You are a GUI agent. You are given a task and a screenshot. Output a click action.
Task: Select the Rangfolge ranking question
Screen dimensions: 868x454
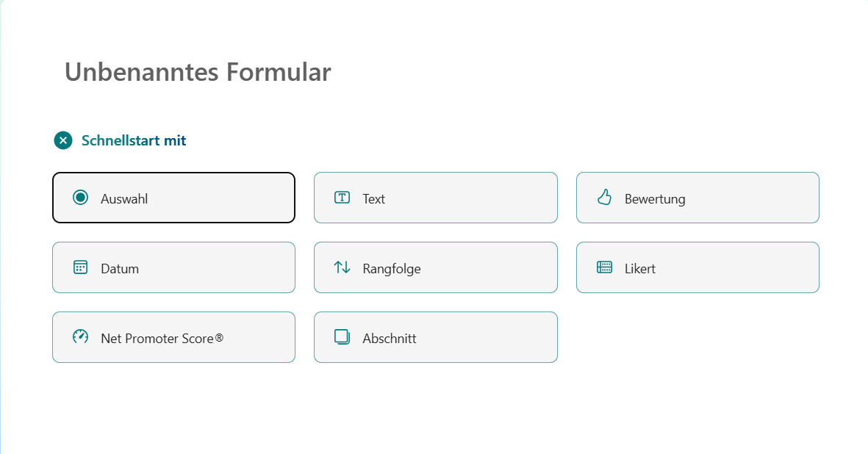pyautogui.click(x=435, y=267)
